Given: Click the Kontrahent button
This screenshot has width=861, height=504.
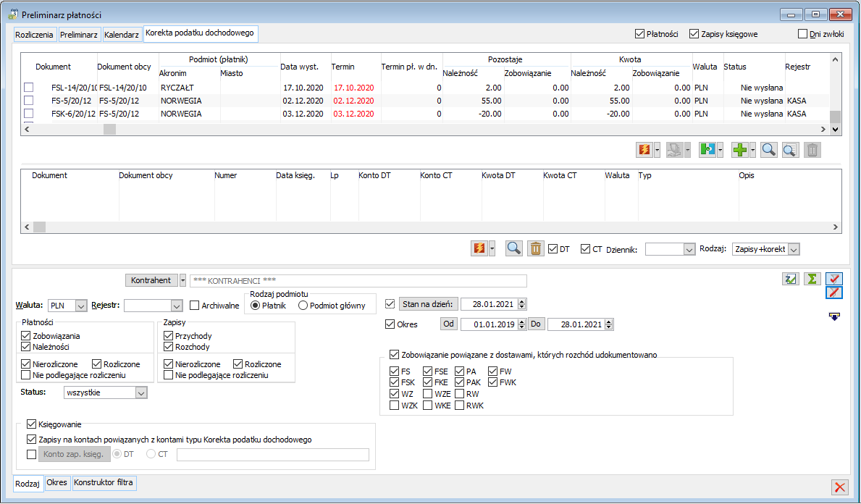Looking at the screenshot, I should [x=151, y=280].
